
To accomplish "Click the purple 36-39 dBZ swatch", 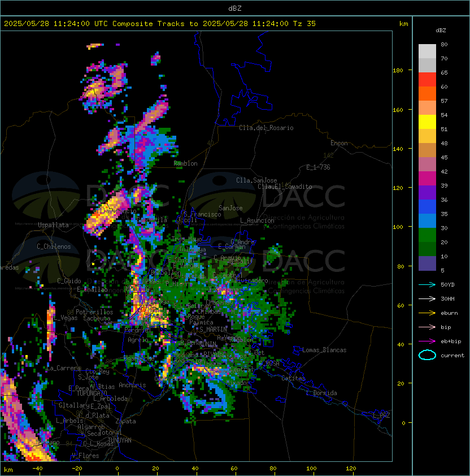I will point(427,192).
